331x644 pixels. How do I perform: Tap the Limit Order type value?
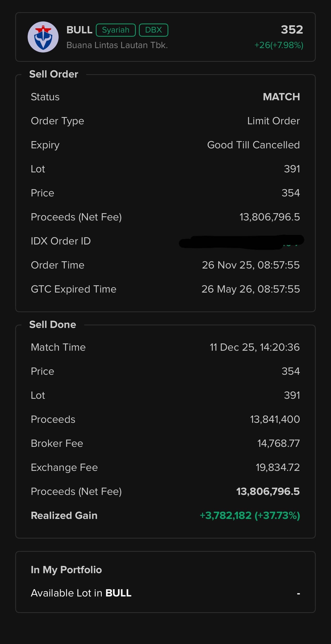pos(273,121)
